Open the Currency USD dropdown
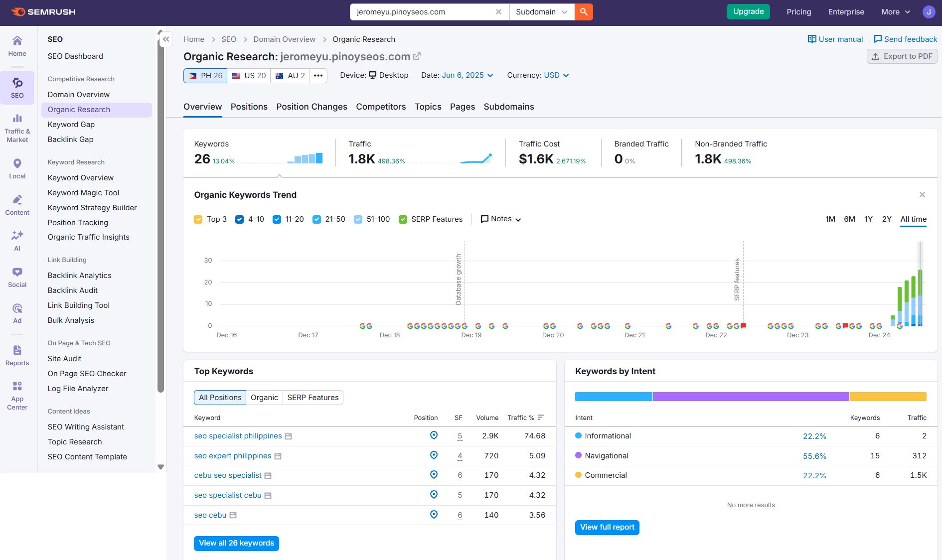 [556, 75]
